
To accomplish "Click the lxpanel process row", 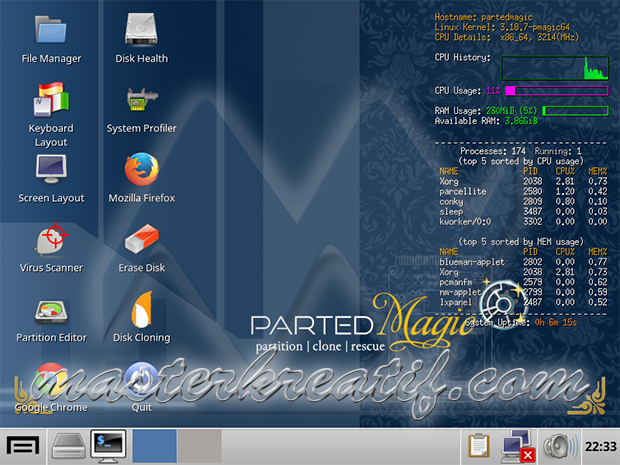I will click(x=523, y=302).
